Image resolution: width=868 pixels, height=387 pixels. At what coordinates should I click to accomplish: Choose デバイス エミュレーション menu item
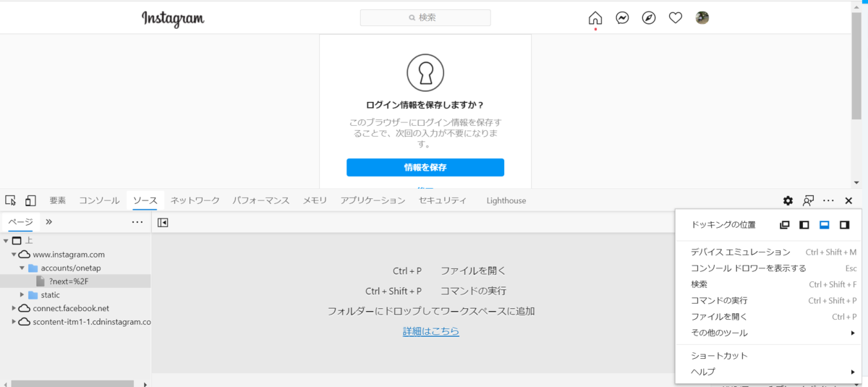[x=769, y=252]
